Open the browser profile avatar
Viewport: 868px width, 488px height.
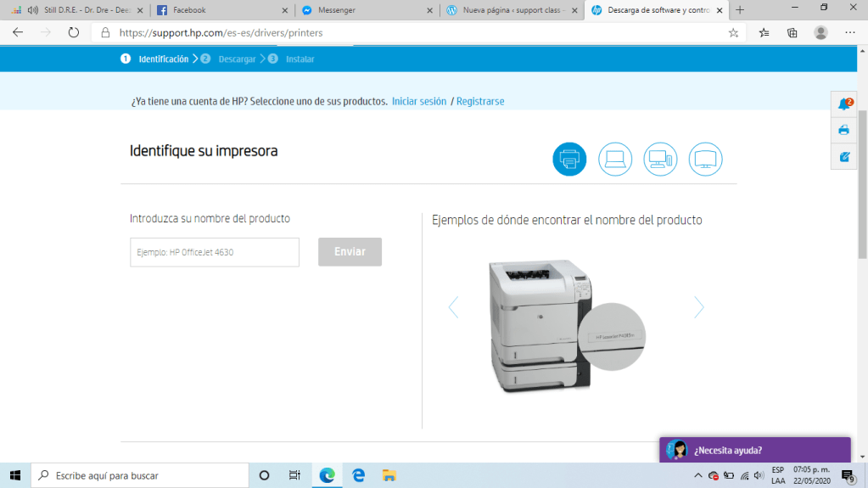tap(821, 33)
